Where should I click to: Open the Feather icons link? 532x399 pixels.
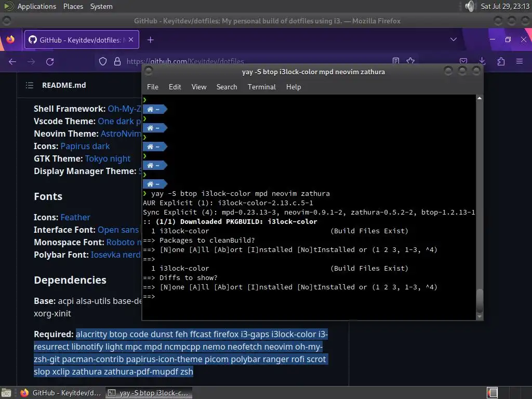coord(75,218)
